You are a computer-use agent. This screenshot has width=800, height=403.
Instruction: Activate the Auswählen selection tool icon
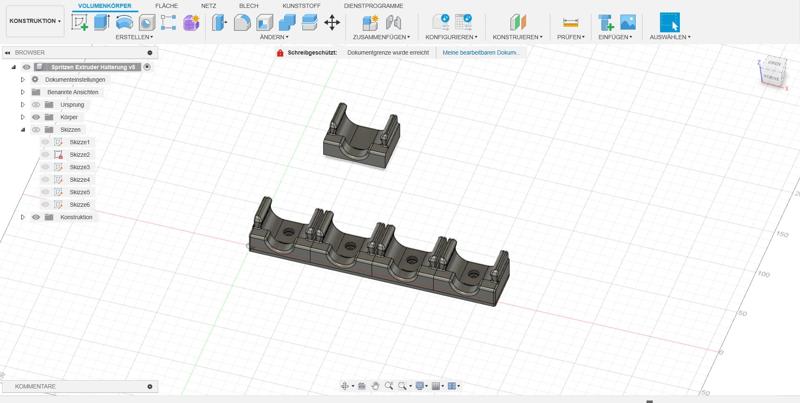point(670,22)
